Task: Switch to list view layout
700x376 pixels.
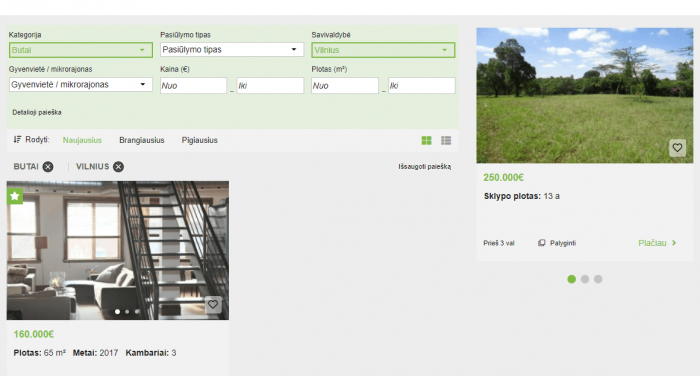Action: [446, 141]
